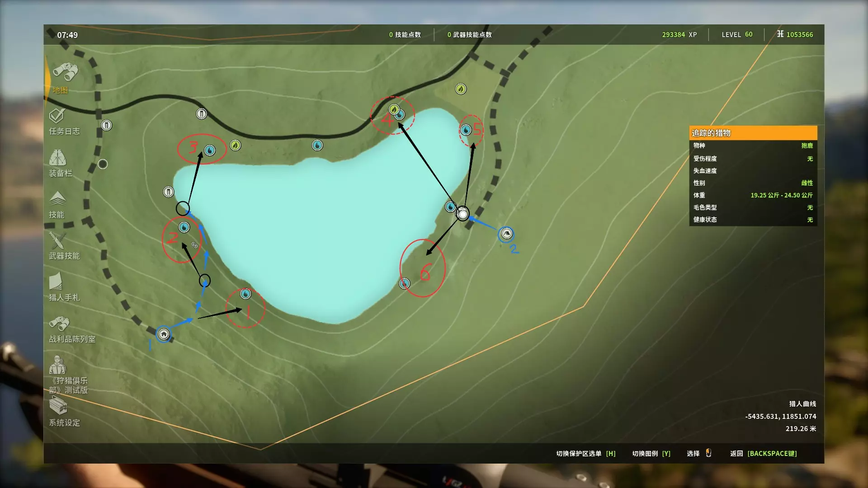Toggle the map legend via 切换图例

tap(651, 453)
